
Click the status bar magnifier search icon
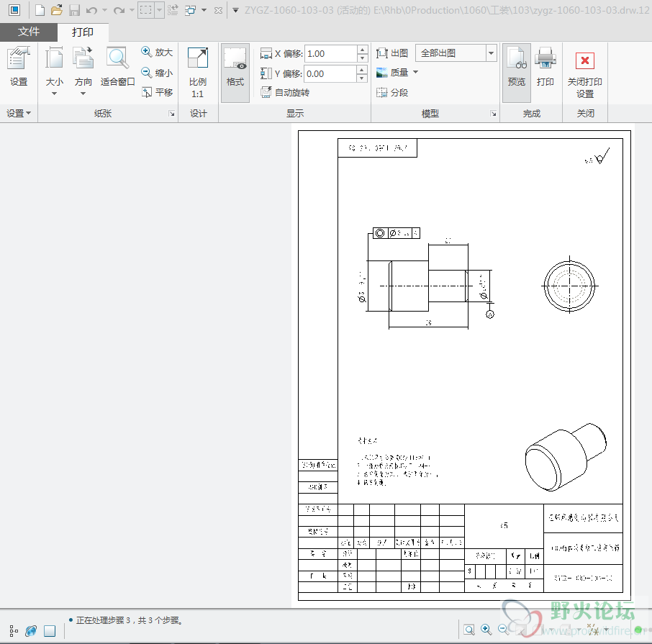469,630
